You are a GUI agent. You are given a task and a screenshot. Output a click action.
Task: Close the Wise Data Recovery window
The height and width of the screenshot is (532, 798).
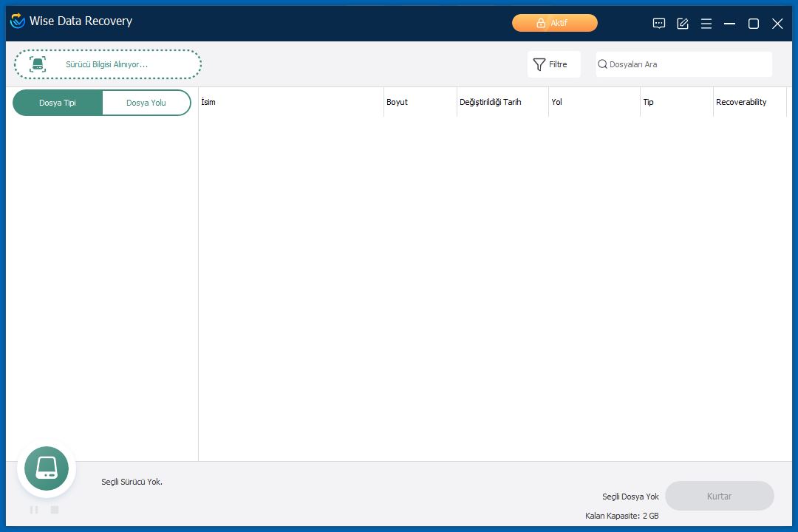coord(777,24)
